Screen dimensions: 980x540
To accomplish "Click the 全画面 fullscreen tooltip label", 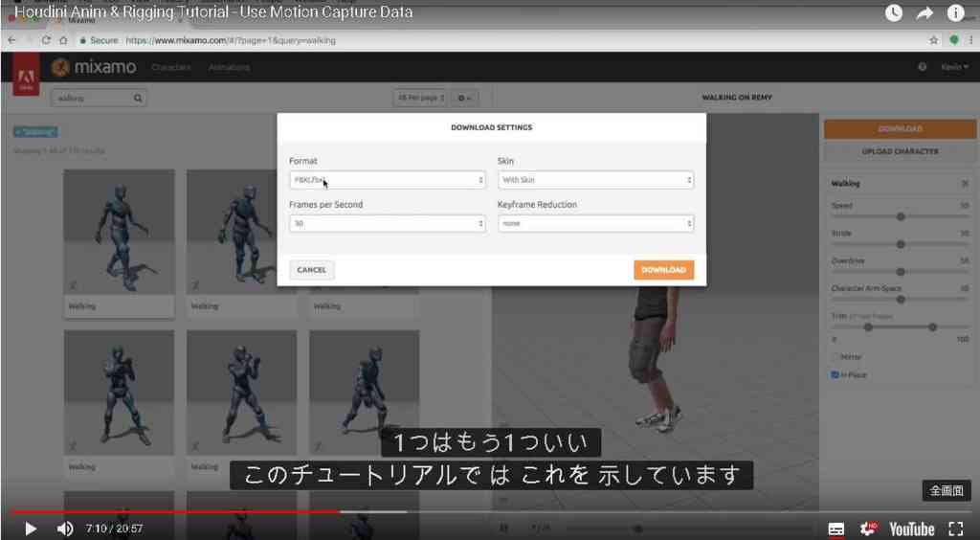I will (947, 490).
